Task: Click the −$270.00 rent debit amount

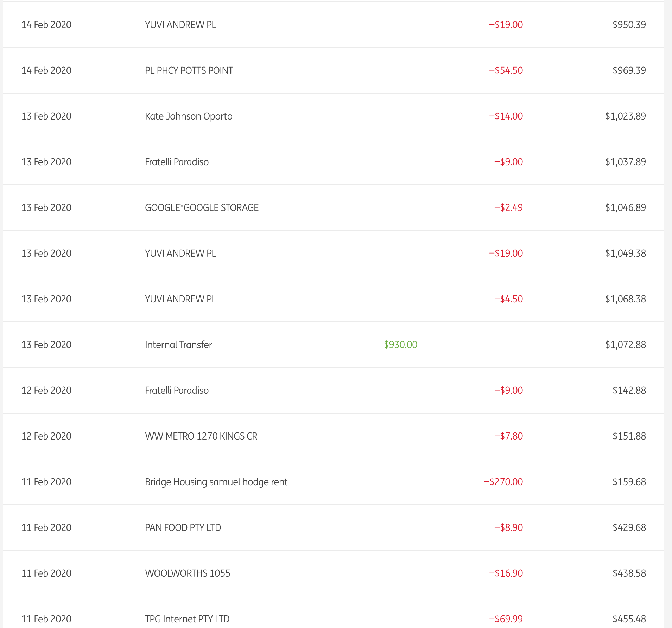Action: click(503, 482)
